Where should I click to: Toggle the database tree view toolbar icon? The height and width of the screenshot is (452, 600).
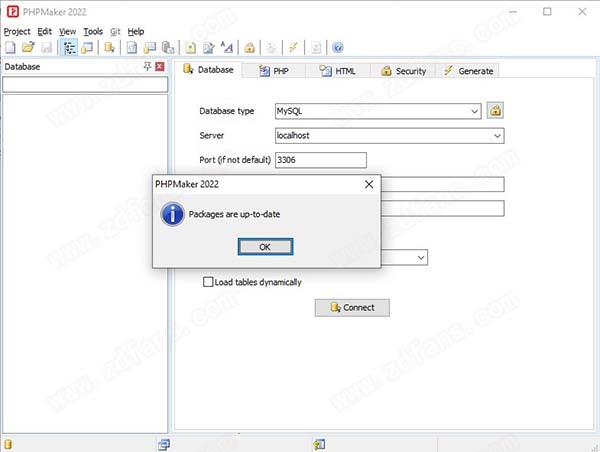[69, 48]
